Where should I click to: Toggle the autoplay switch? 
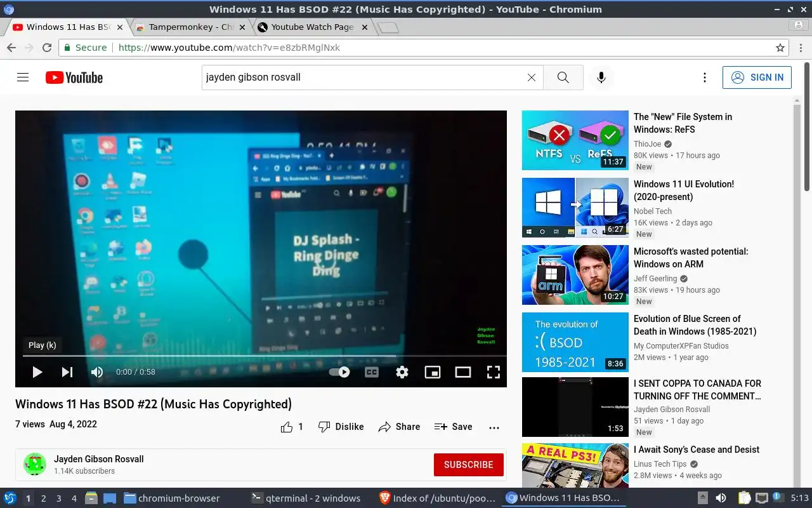click(339, 372)
